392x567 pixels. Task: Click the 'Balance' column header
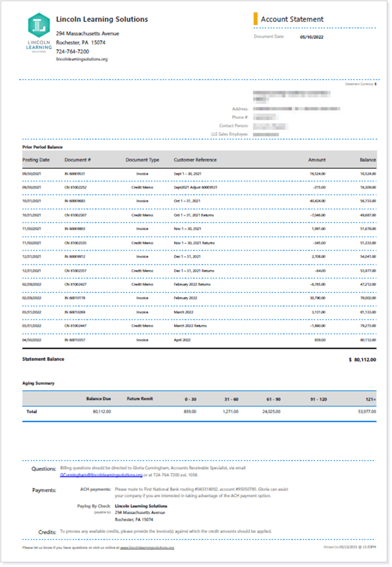(368, 160)
